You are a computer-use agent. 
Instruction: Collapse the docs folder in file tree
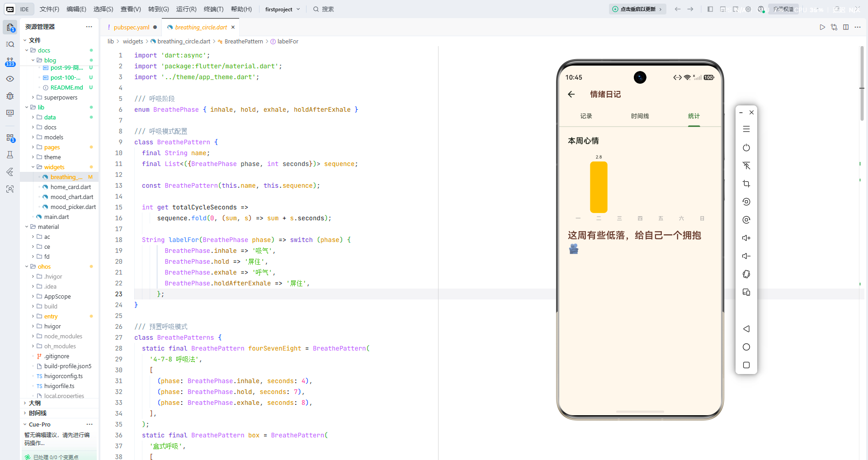click(27, 50)
